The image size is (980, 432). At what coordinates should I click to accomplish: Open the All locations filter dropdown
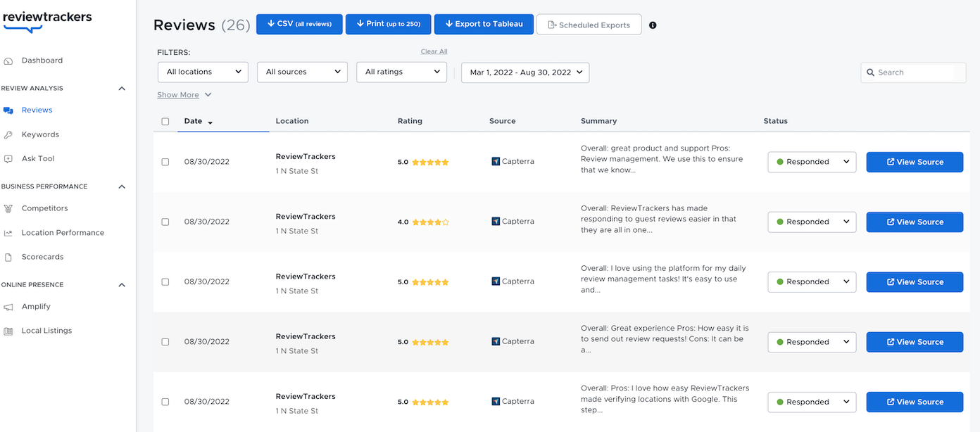point(203,72)
